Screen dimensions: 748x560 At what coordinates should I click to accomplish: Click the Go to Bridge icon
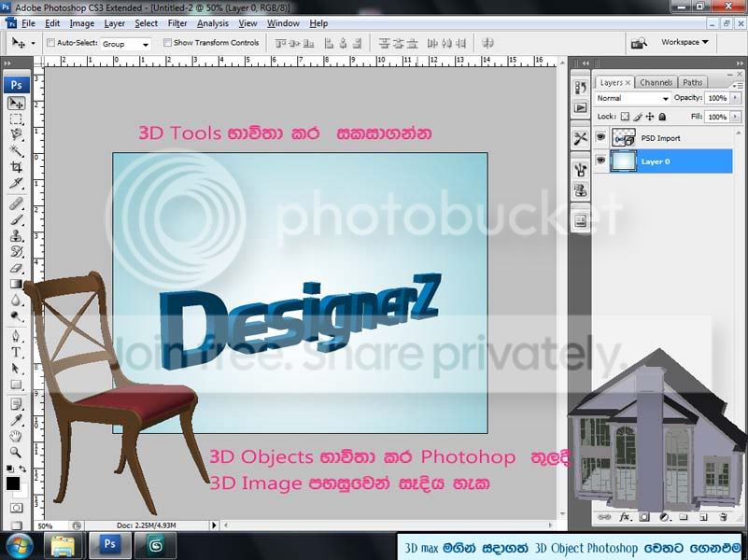click(x=639, y=43)
